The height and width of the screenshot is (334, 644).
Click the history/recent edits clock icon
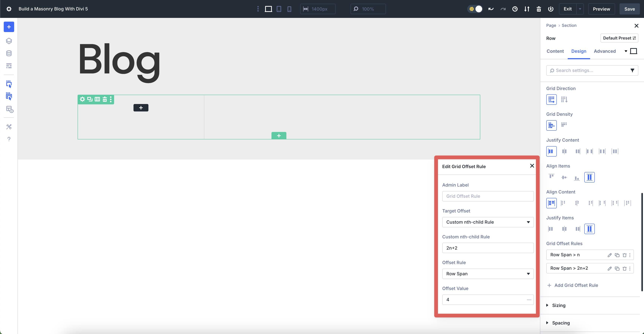515,9
